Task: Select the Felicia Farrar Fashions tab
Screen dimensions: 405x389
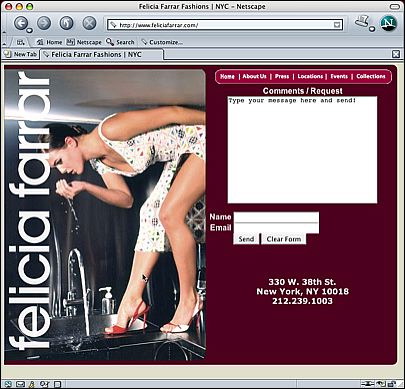Action: 102,54
